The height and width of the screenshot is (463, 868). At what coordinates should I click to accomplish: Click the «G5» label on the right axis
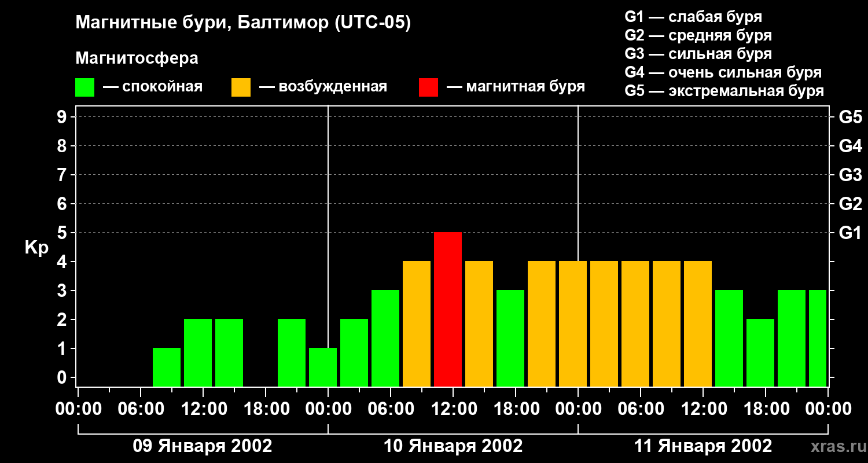pos(850,117)
